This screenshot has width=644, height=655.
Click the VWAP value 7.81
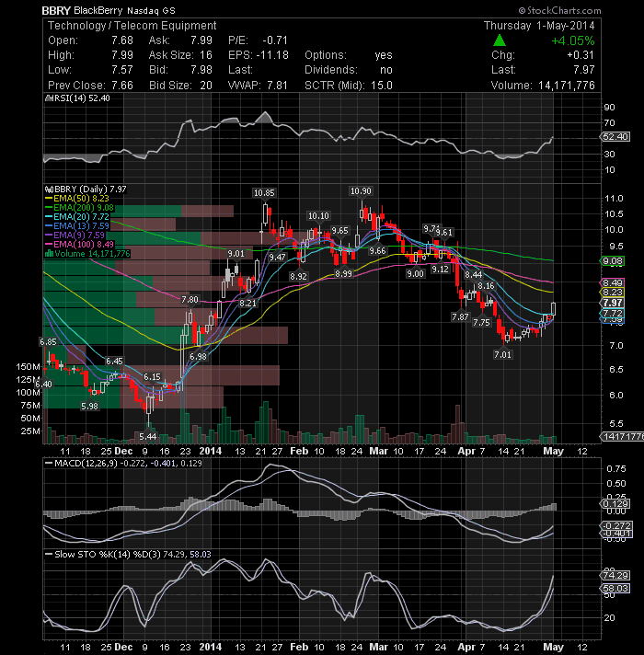pos(277,86)
